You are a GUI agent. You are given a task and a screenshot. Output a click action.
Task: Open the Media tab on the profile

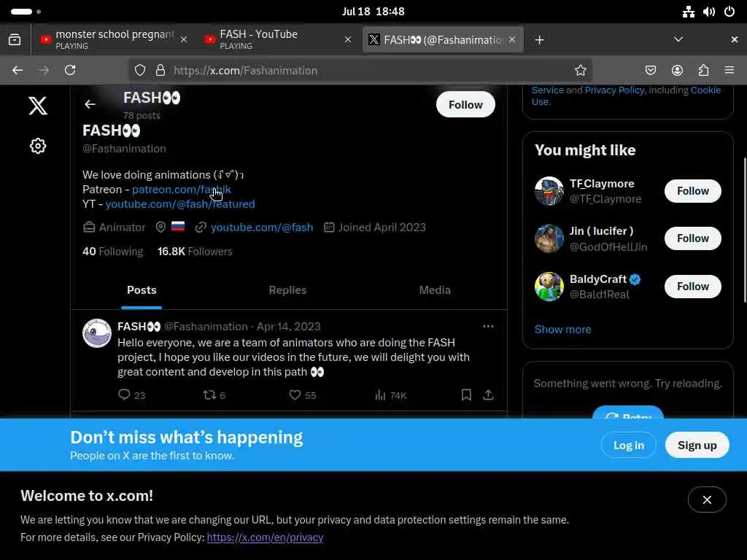point(435,290)
